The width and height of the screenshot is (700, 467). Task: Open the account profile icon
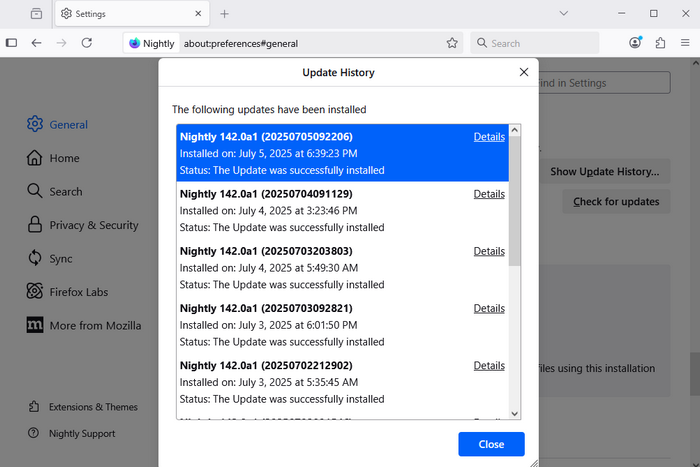pos(636,43)
